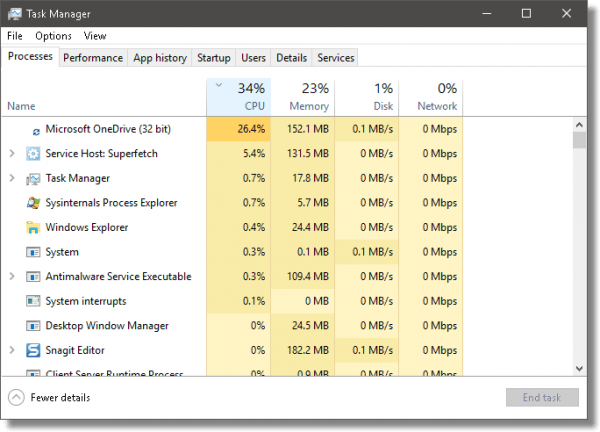This screenshot has width=600, height=432.
Task: Collapse view using Fewer details arrow icon
Action: coord(16,398)
